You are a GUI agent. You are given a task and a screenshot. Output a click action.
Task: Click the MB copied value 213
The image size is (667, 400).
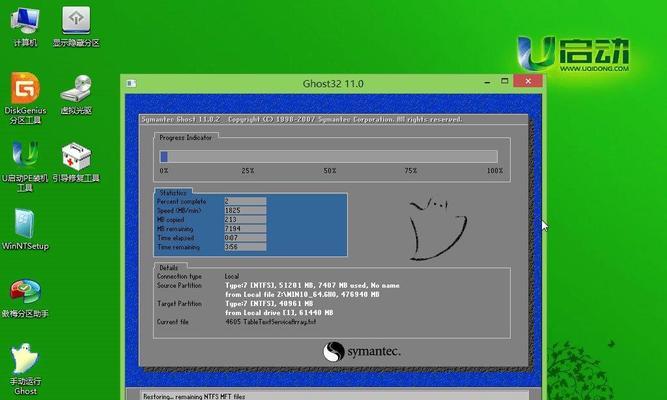pyautogui.click(x=245, y=220)
